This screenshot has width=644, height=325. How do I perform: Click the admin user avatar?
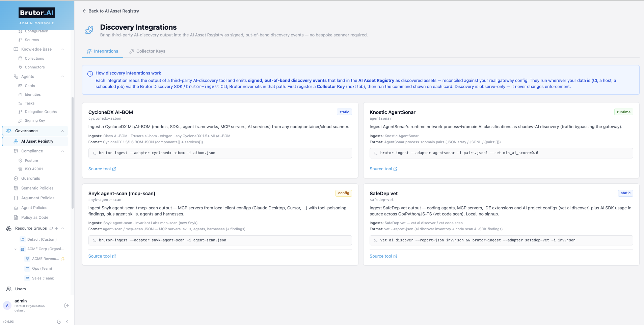pyautogui.click(x=7, y=305)
